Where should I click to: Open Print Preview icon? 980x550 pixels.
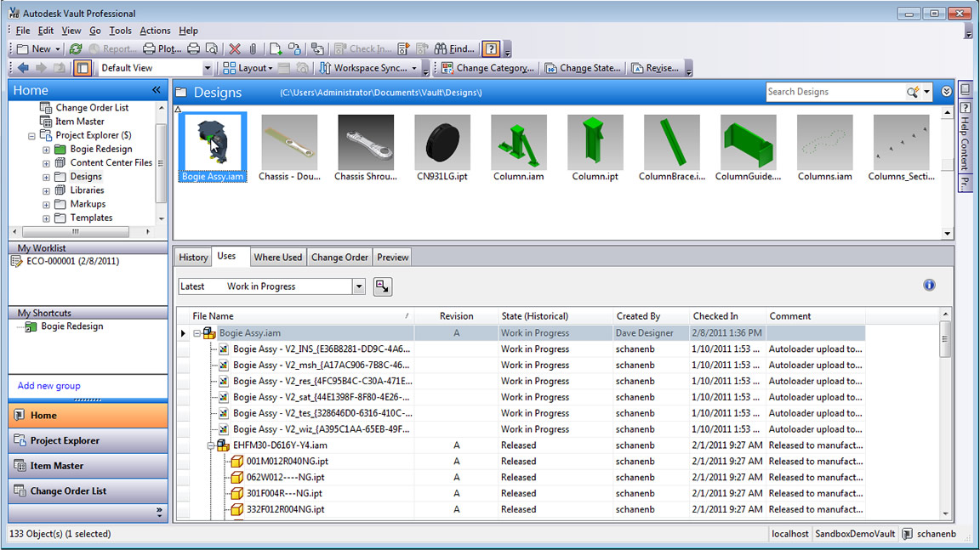(x=213, y=48)
